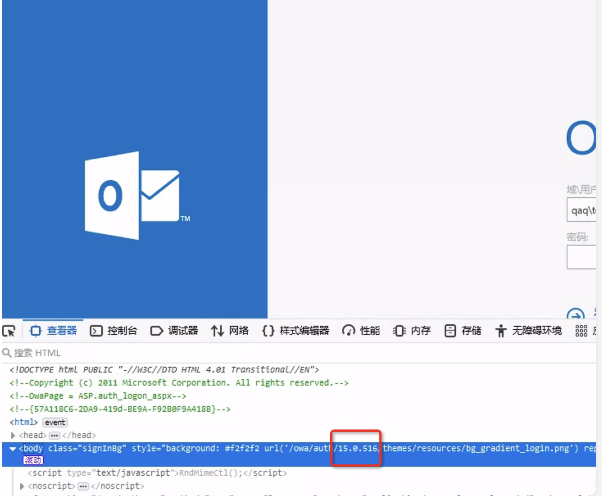The image size is (602, 496).
Task: Click the accessibility person icon
Action: pos(501,331)
